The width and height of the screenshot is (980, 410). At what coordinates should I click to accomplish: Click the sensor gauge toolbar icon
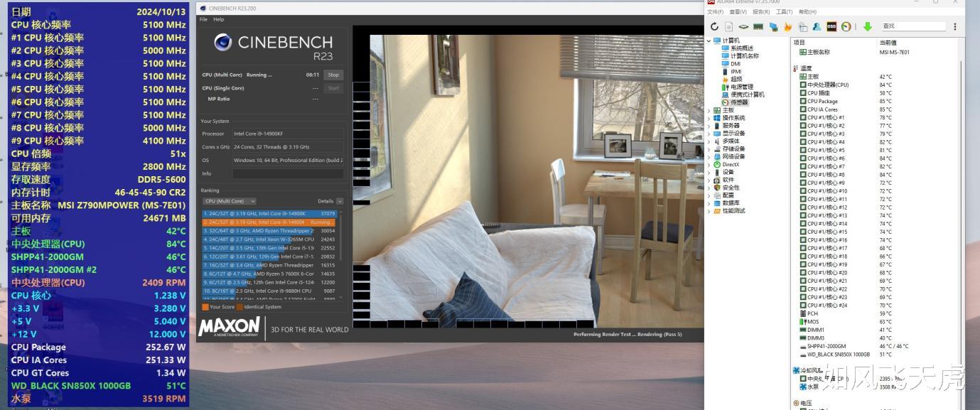(x=846, y=26)
